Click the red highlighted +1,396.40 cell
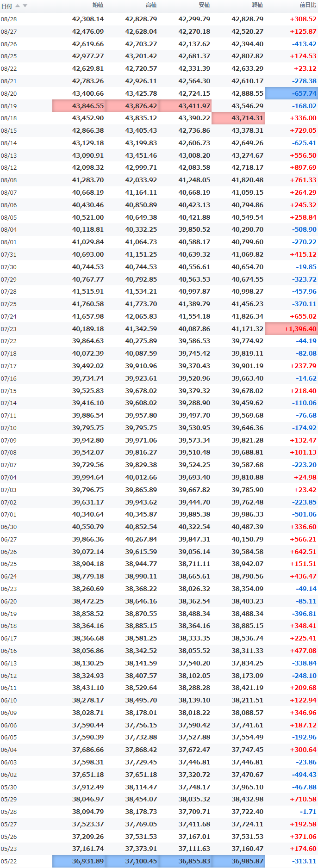Image resolution: width=318 pixels, height=868 pixels. (x=291, y=329)
